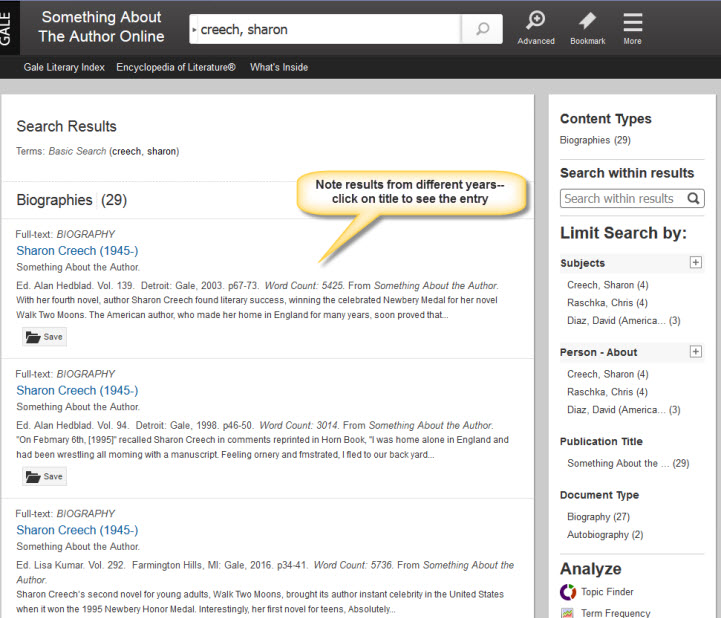721x618 pixels.
Task: Click the magnifier search button
Action: tap(482, 29)
